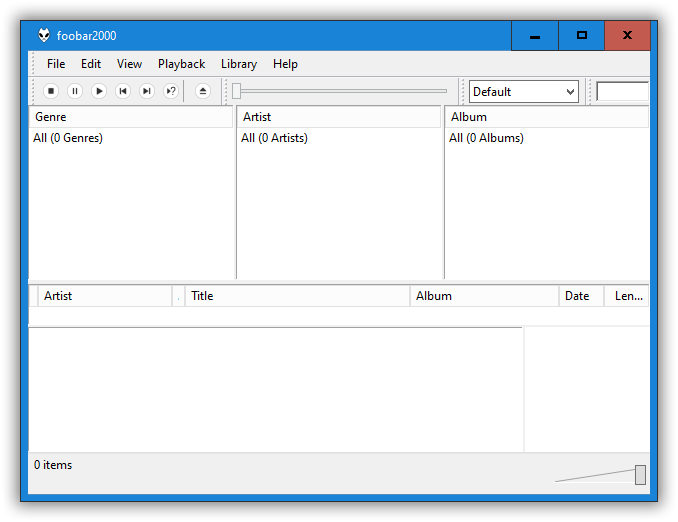This screenshot has width=678, height=522.
Task: Click the Artist header in the facet panel
Action: tap(339, 117)
